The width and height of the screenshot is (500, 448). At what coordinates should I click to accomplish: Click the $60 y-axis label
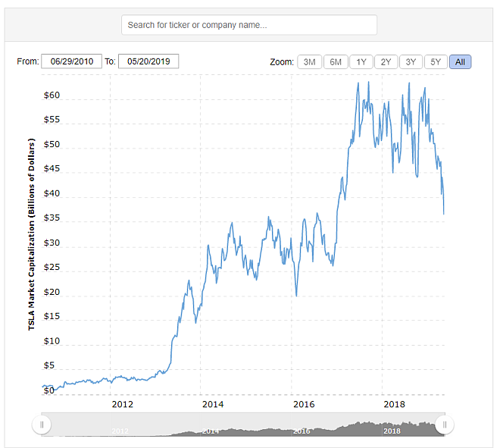[x=52, y=96]
